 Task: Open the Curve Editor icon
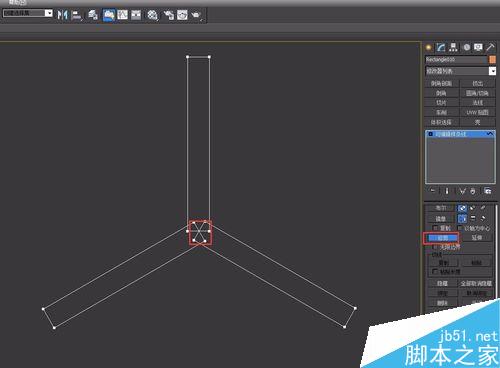pyautogui.click(x=122, y=15)
